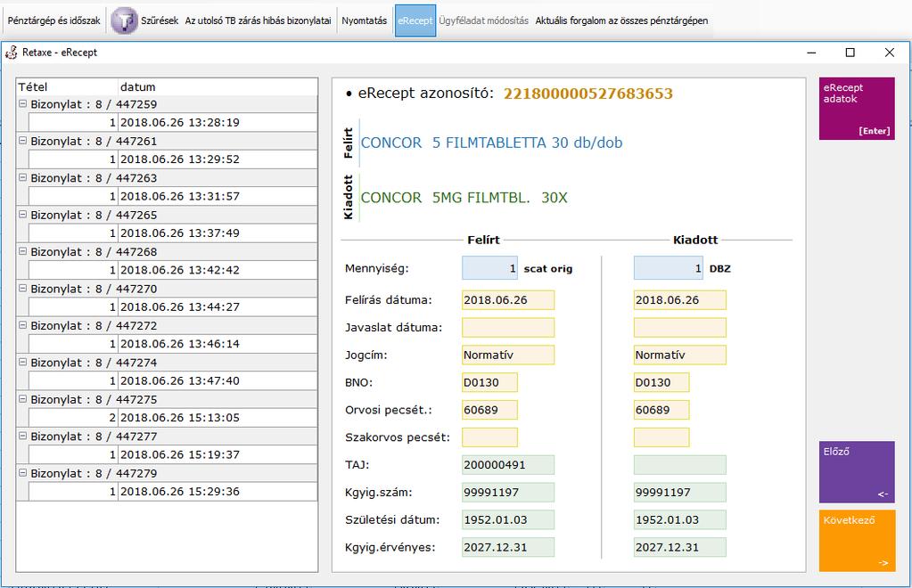Viewport: 912px width, 588px height.
Task: Collapse Bizonylat 8 / 447274 node
Action: click(22, 362)
